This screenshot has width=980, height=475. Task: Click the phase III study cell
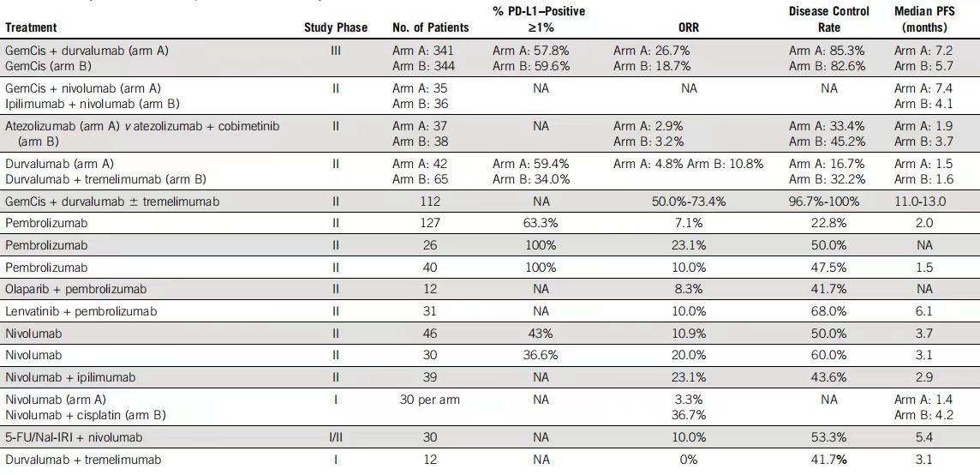point(335,51)
